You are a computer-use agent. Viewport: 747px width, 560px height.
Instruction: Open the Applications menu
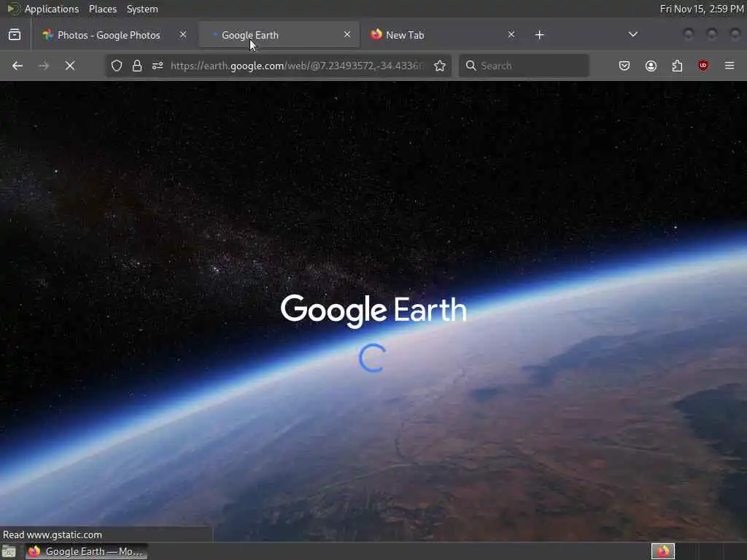coord(52,9)
